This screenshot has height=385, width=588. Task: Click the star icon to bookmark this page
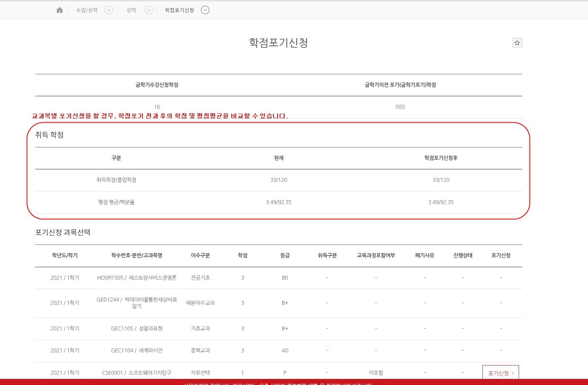pos(517,42)
